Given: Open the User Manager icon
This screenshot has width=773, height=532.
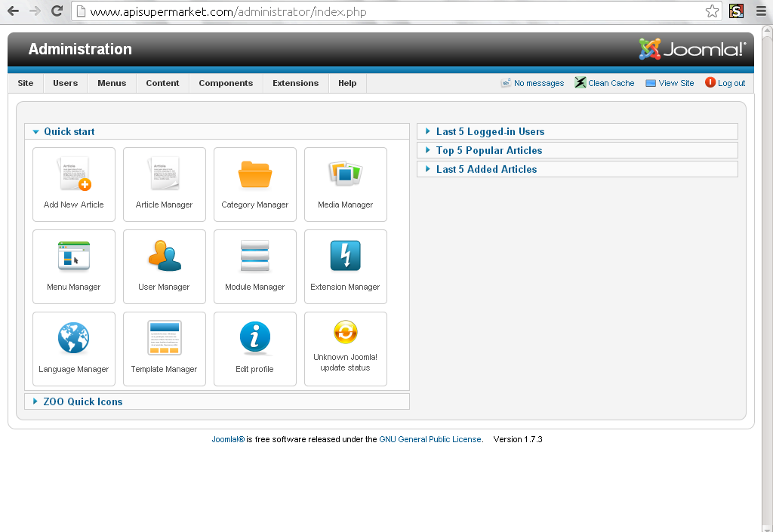Looking at the screenshot, I should [x=164, y=256].
